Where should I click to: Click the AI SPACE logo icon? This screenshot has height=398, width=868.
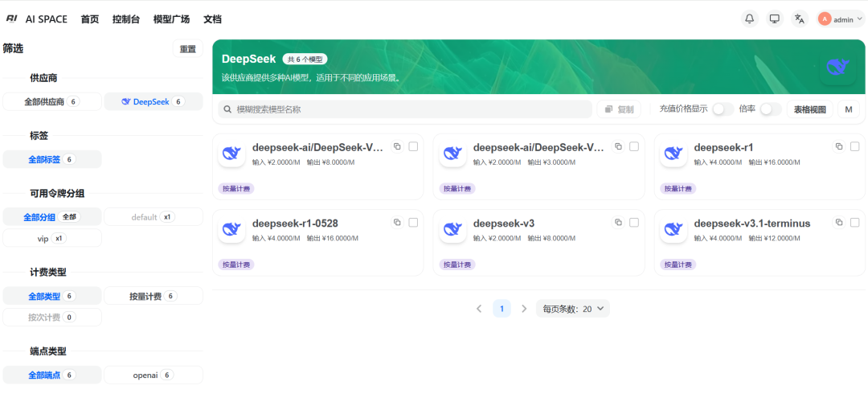(x=12, y=18)
